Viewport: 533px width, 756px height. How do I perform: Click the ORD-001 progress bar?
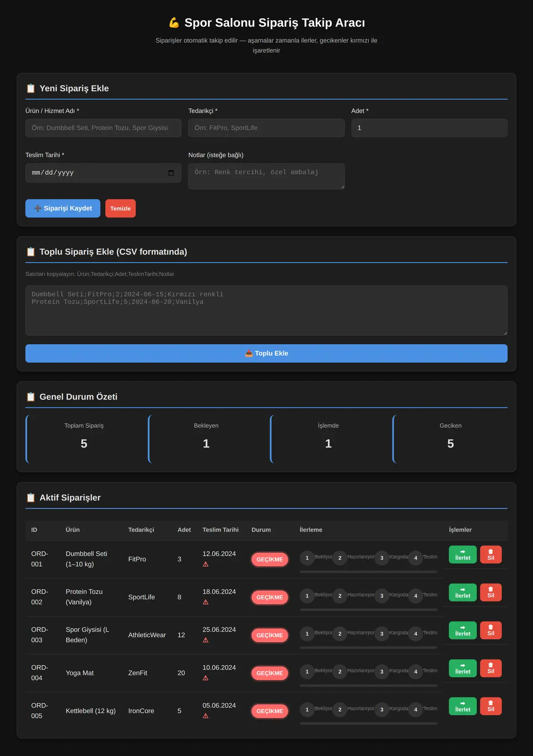tap(369, 572)
